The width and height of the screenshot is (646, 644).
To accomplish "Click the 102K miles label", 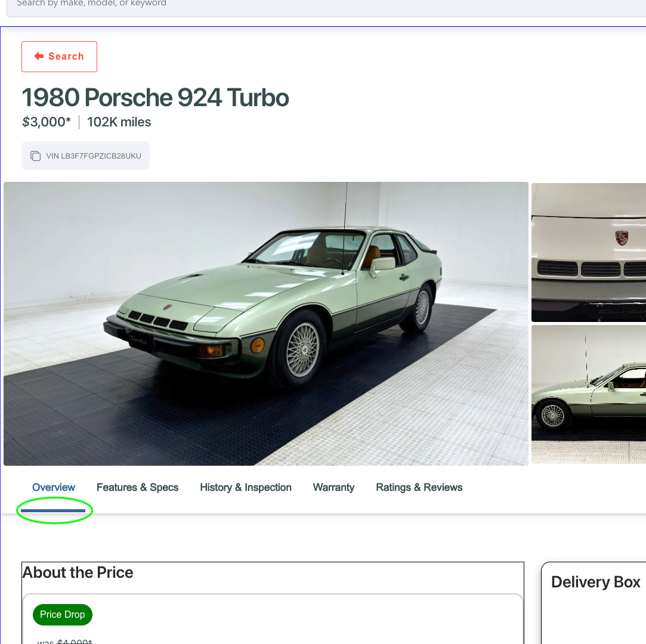I will coord(119,122).
